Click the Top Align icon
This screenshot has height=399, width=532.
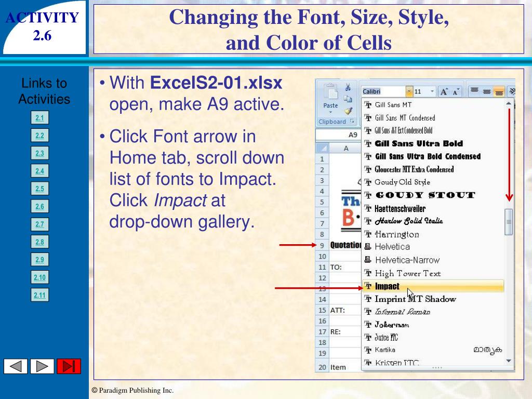pos(474,91)
